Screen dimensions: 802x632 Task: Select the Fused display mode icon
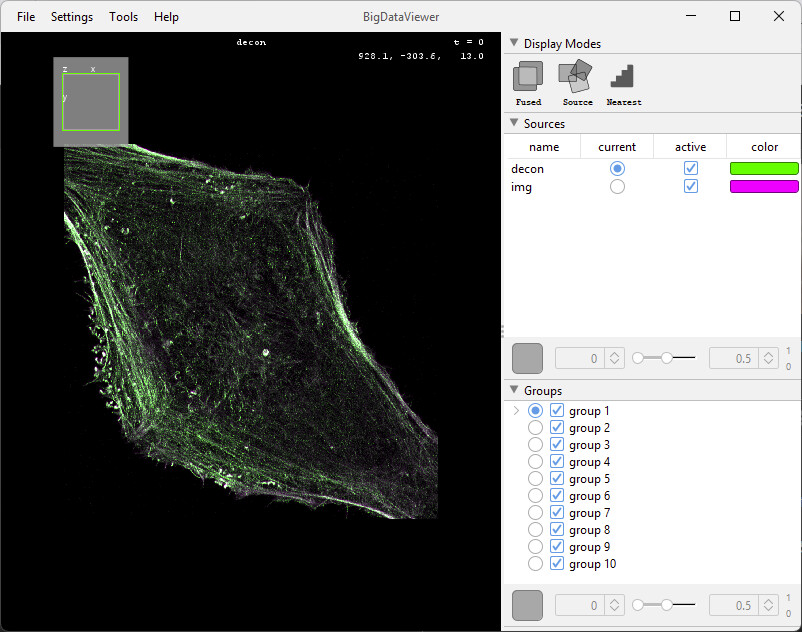coord(528,78)
